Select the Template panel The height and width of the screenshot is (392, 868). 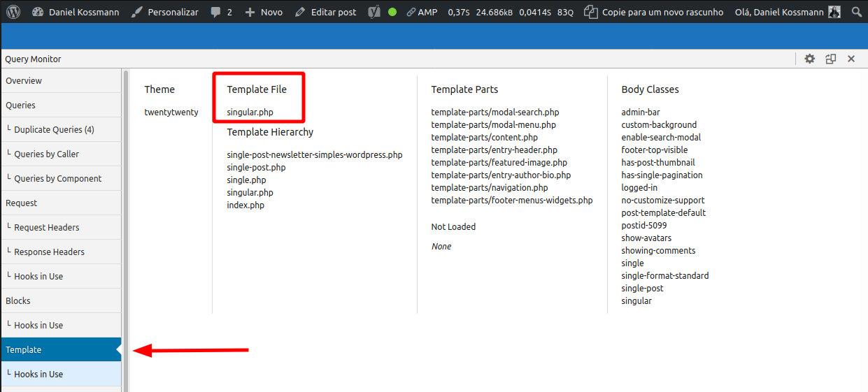[x=60, y=350]
